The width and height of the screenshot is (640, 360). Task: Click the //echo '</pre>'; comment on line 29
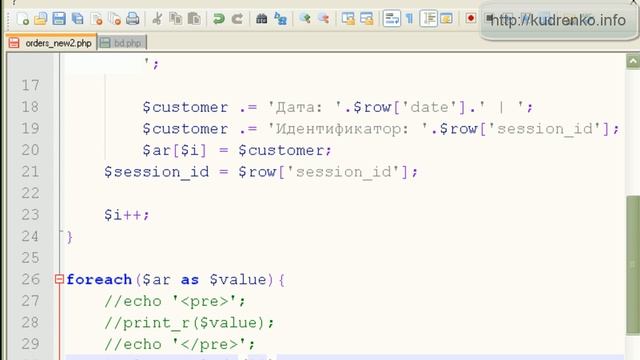click(x=180, y=344)
